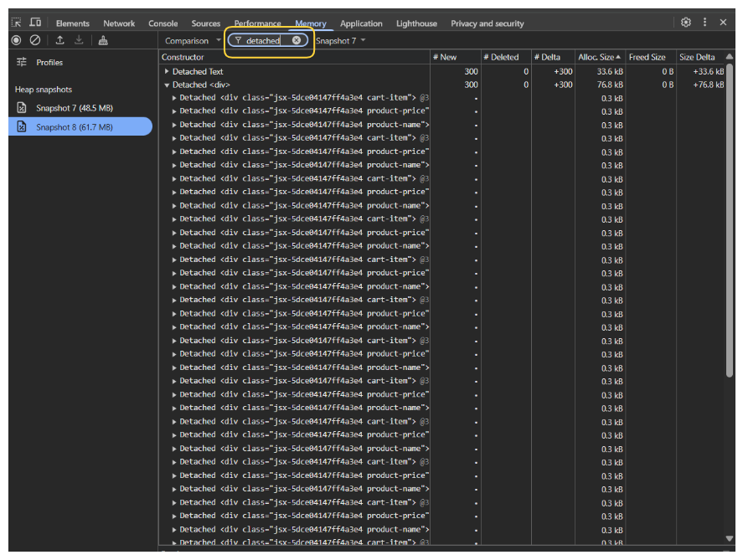This screenshot has width=743, height=560.
Task: Open the Lighthouse tab
Action: click(x=416, y=23)
